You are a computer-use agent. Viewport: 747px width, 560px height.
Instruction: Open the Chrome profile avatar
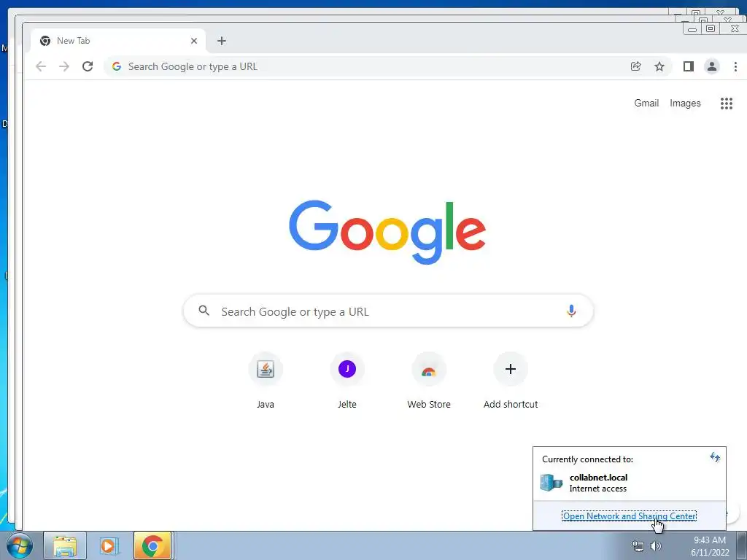tap(712, 66)
